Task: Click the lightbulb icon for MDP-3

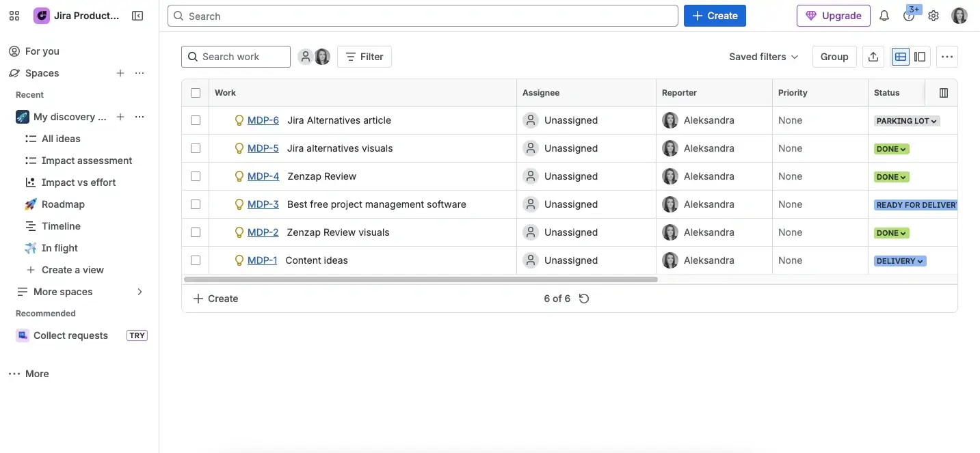Action: pos(239,204)
